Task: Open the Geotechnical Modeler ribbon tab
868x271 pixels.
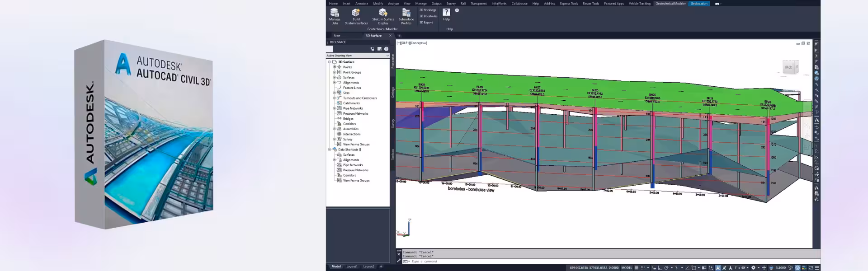Action: [x=670, y=4]
